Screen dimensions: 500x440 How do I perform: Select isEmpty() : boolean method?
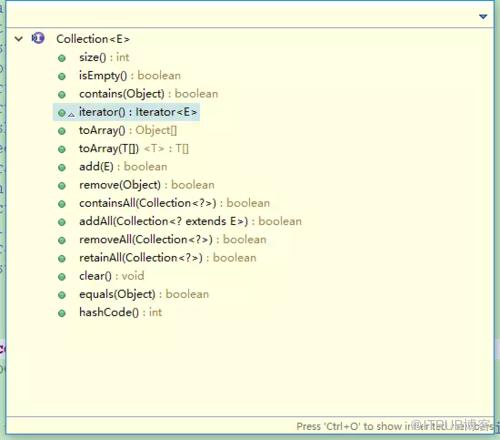click(130, 76)
